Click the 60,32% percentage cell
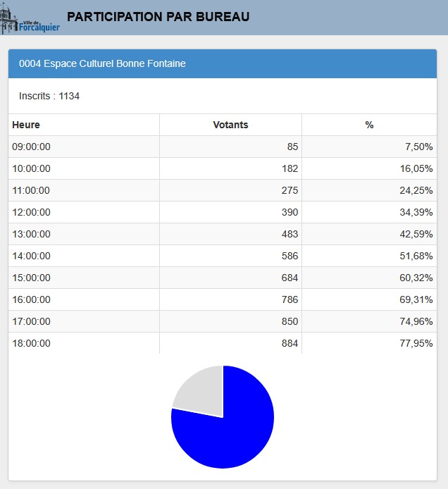Viewport: 448px width, 489px height. click(416, 278)
